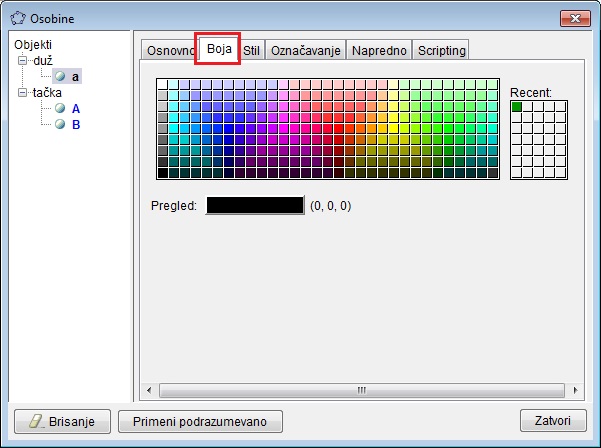The height and width of the screenshot is (448, 601).
Task: Open the Stil tab
Action: (x=251, y=50)
